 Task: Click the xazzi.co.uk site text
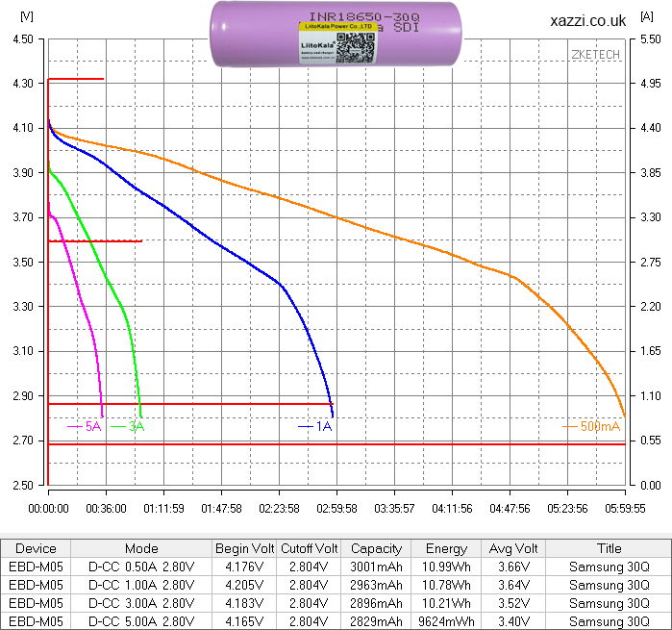pos(588,20)
